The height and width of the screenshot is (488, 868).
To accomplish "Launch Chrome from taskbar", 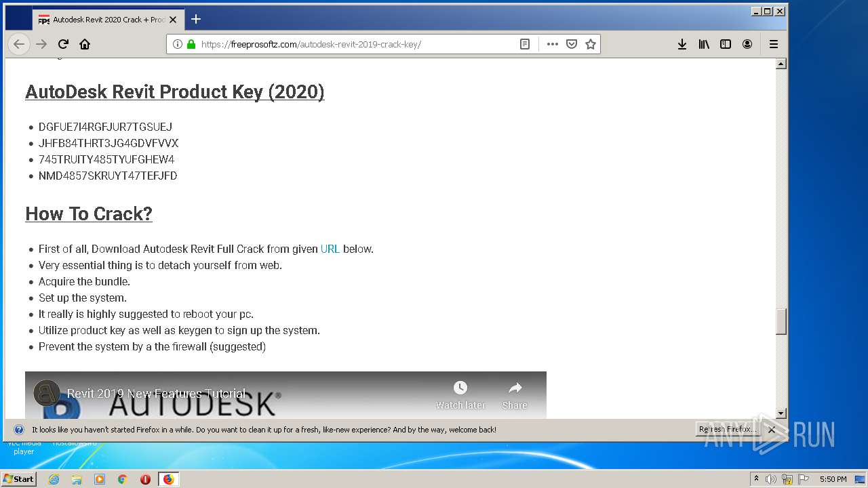I will pyautogui.click(x=122, y=479).
